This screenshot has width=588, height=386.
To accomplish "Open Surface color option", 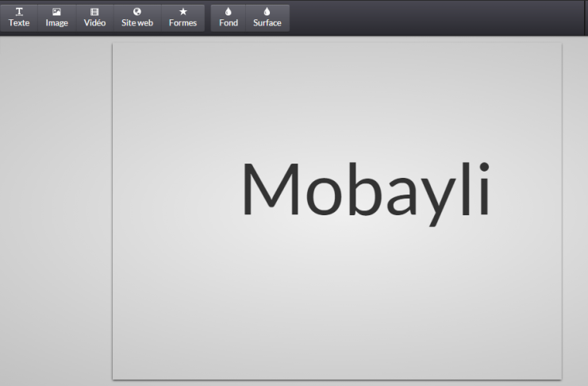I will pyautogui.click(x=267, y=17).
